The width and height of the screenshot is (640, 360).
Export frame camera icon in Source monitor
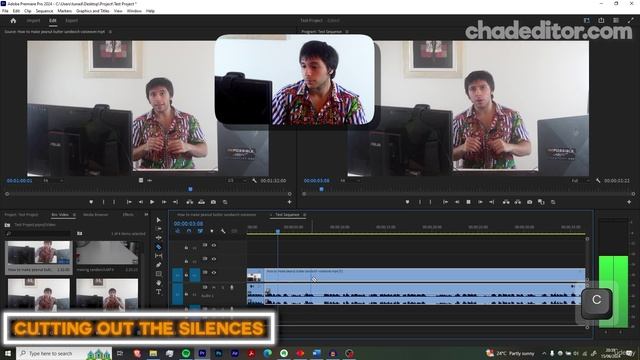pos(213,202)
